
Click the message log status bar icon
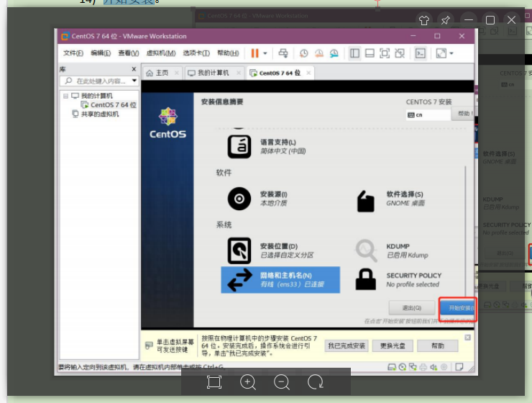pyautogui.click(x=459, y=367)
